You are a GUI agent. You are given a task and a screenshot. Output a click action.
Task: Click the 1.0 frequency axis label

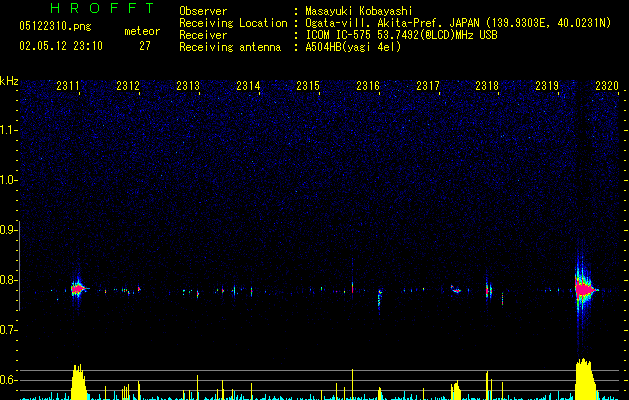8,180
